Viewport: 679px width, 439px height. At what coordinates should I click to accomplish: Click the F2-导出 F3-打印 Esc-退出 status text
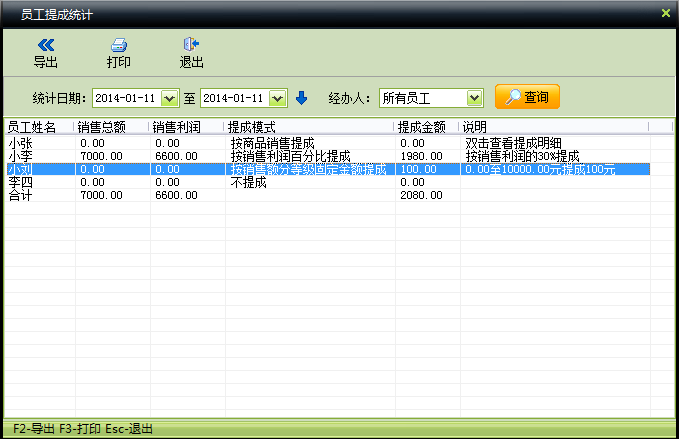(x=83, y=429)
